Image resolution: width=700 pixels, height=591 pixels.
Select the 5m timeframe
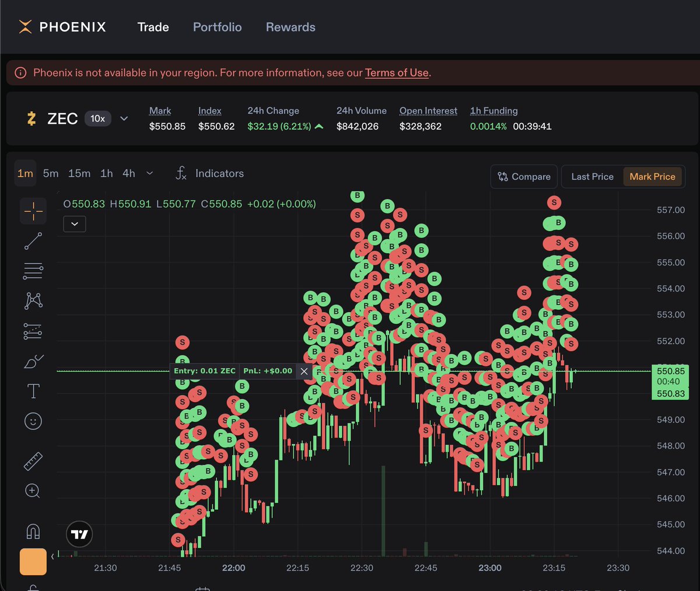coord(51,173)
